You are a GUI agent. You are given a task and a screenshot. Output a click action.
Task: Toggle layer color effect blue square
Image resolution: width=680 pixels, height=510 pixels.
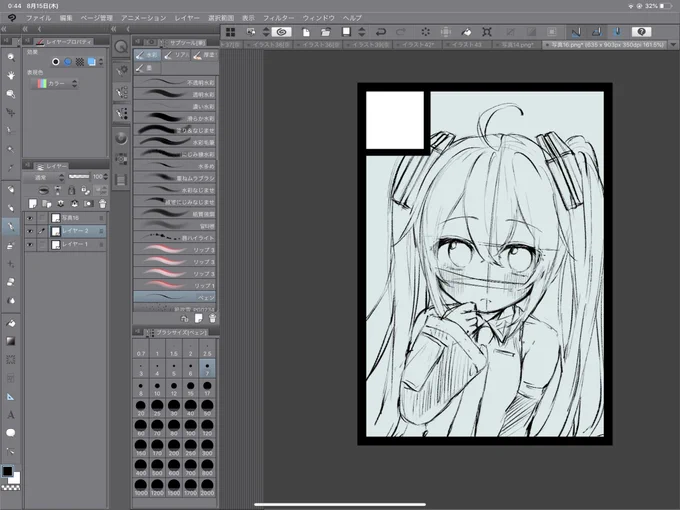(92, 62)
